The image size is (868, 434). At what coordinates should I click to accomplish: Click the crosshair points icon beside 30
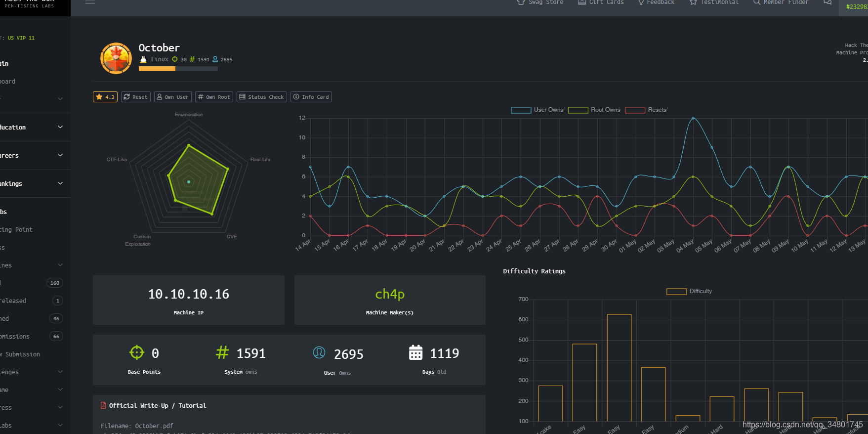coord(175,59)
